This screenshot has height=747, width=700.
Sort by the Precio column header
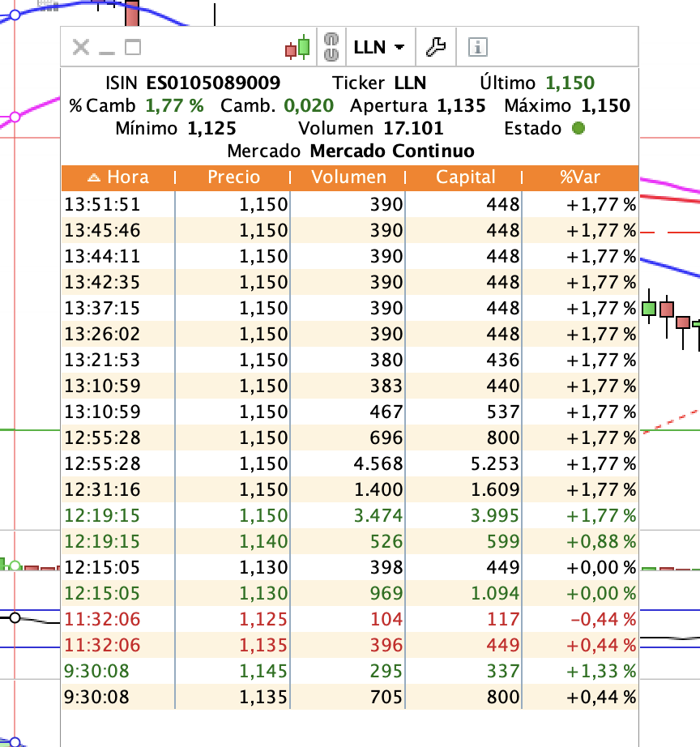pos(233,177)
